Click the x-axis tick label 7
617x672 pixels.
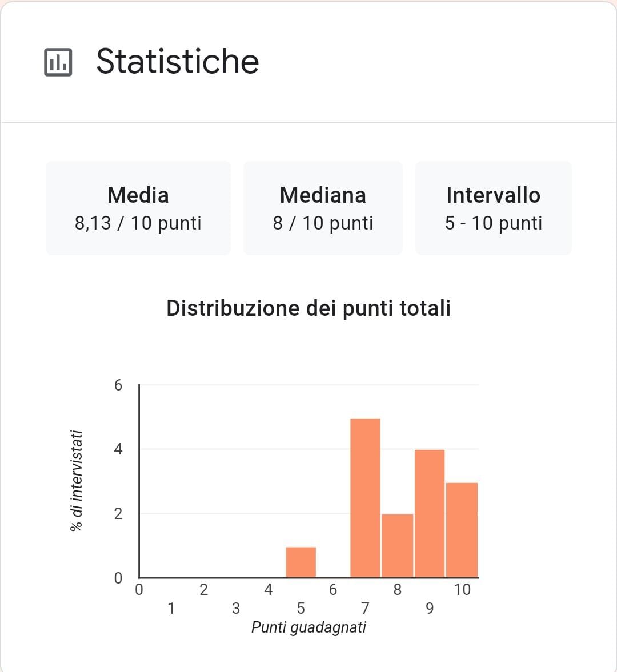point(365,608)
